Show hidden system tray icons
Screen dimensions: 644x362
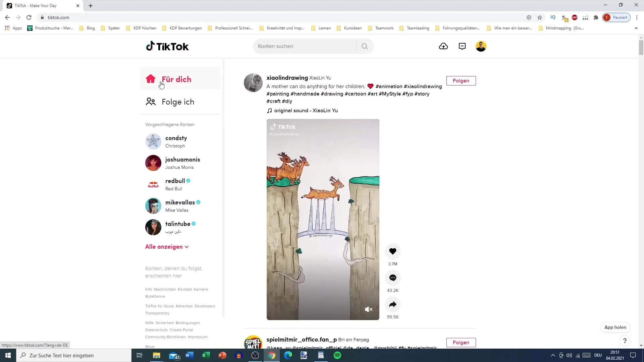coord(553,355)
